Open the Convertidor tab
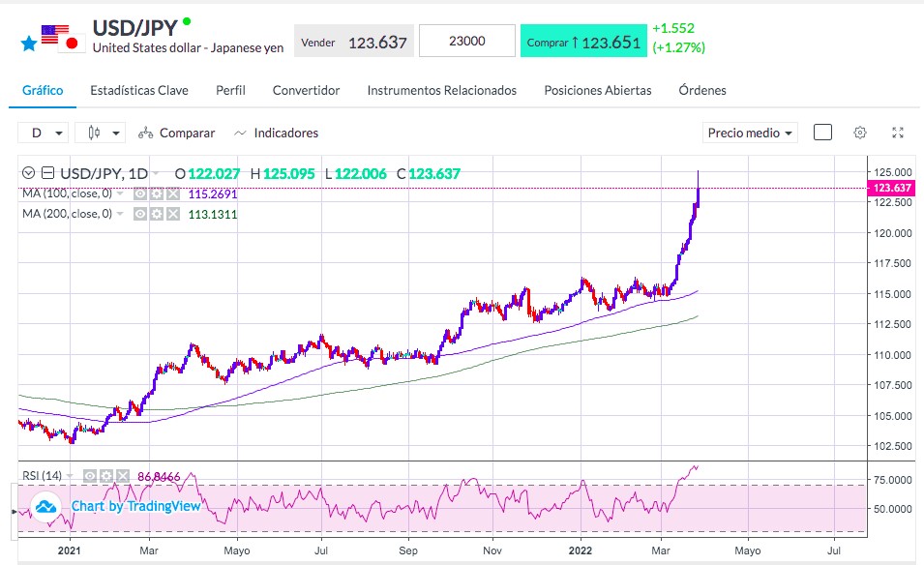Screen dimensions: 924x565 point(306,90)
